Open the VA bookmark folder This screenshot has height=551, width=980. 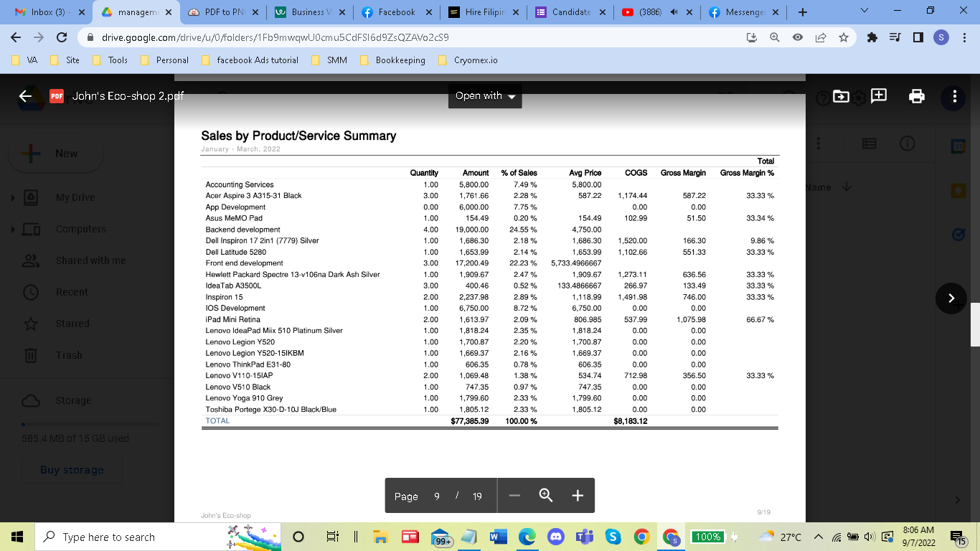point(25,60)
